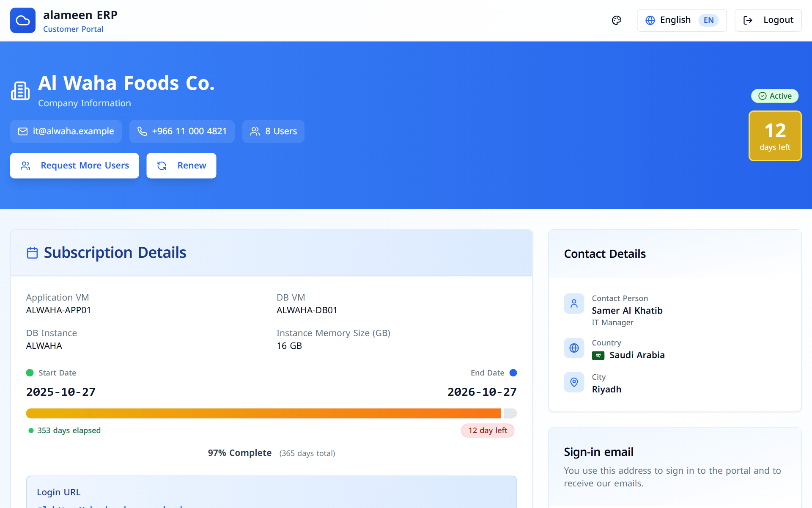Click the Country globe icon

tap(574, 348)
